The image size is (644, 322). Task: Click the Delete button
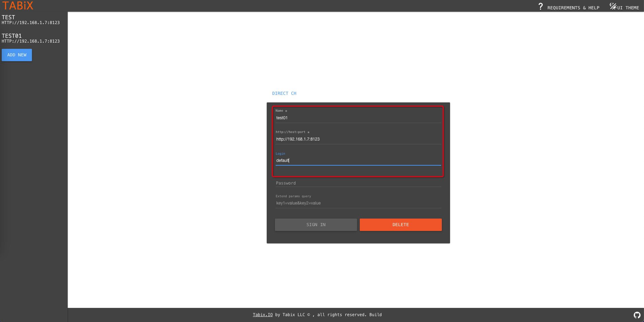[401, 225]
